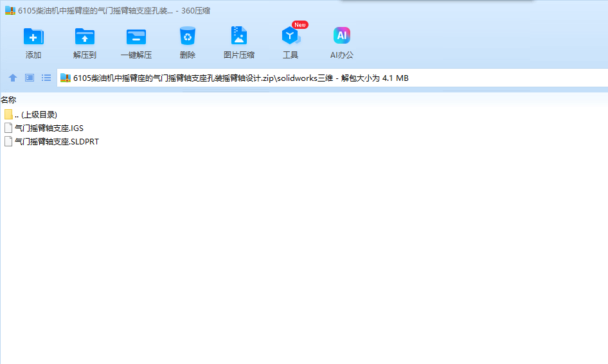Click the file icon beside 气门摇臂轴支座.IGS

[8, 128]
